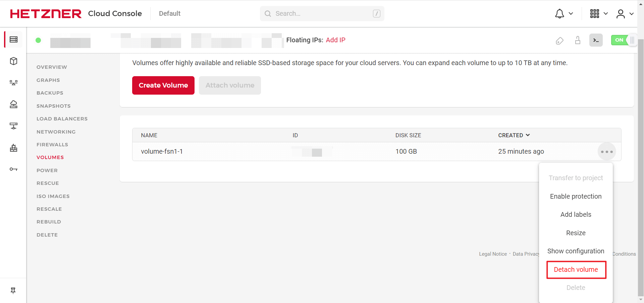
Task: Sort by the CREATED column header
Action: 514,135
